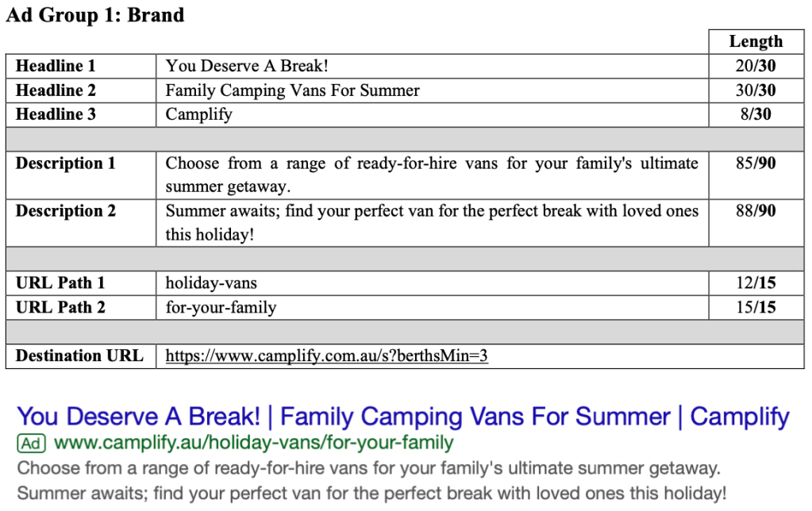
Task: Select the 'for-your-family' URL path cell
Action: pos(221,307)
